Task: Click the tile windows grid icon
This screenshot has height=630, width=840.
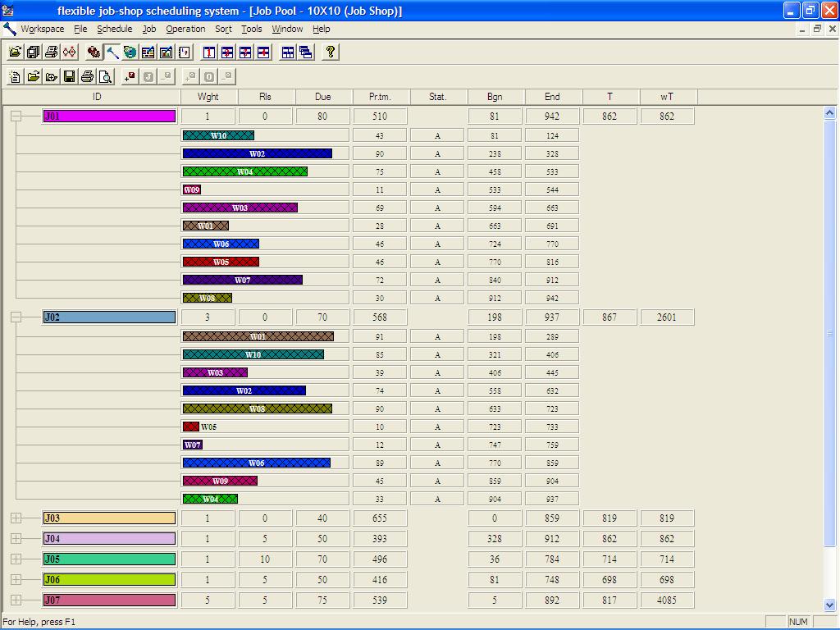Action: click(x=288, y=52)
